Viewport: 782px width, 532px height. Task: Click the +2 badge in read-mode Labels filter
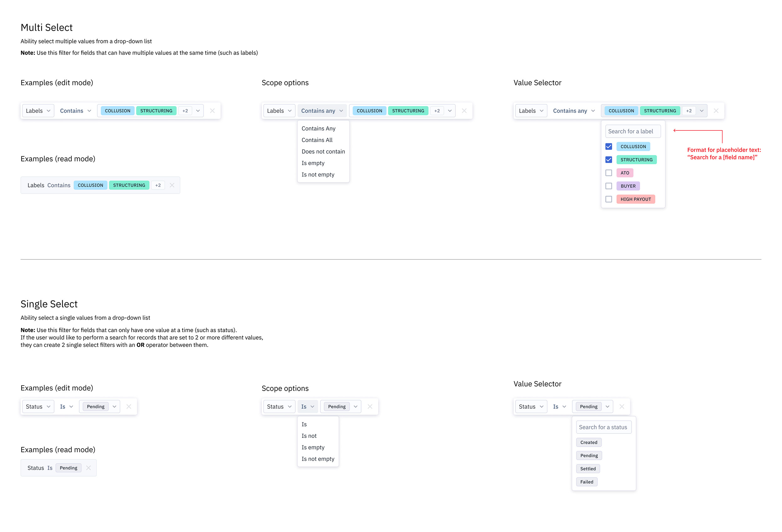point(158,185)
